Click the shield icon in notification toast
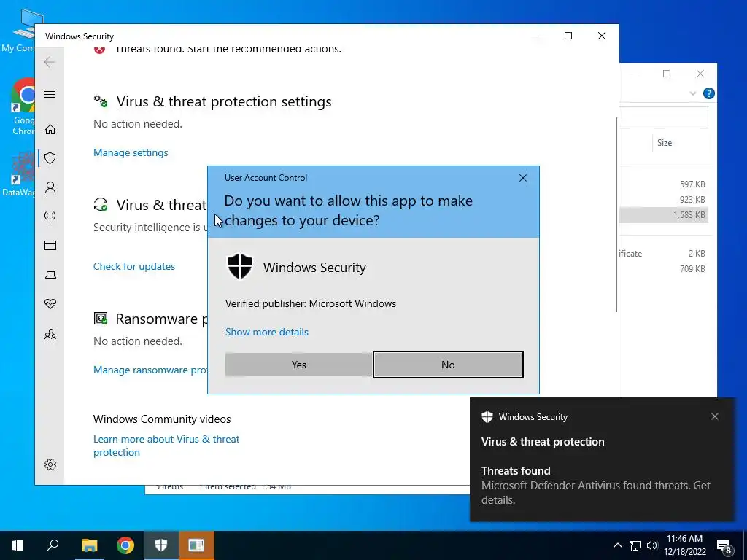Viewport: 747px width, 560px height. point(487,417)
